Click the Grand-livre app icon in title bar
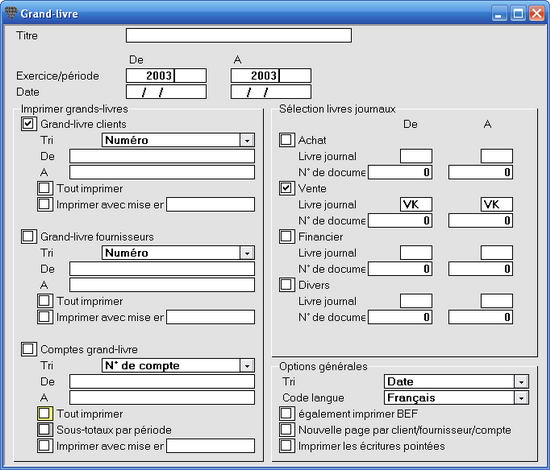Screen dimensions: 550x470 tap(11, 13)
